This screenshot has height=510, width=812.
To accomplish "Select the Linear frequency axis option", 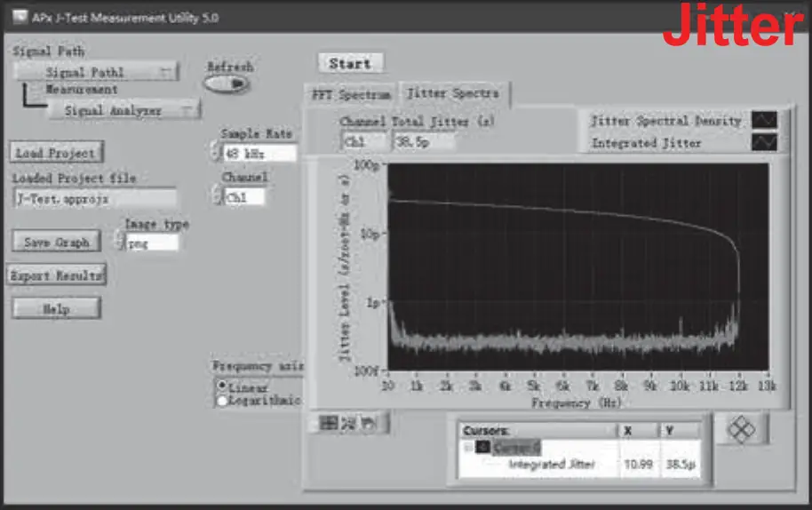I will coord(222,386).
